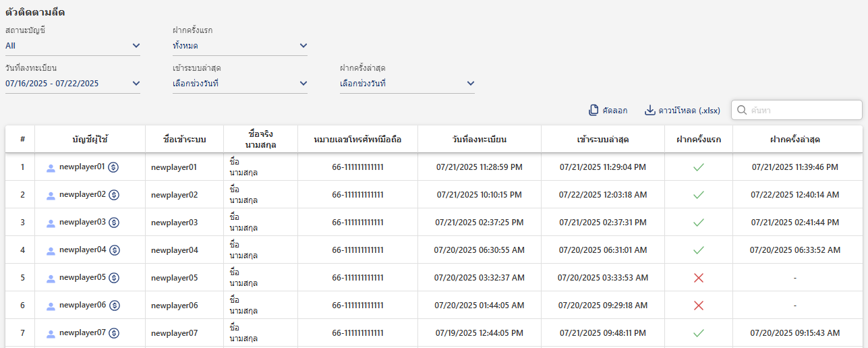Click the ชื่อเข้าระบบ column header
The height and width of the screenshot is (348, 868).
pos(185,139)
